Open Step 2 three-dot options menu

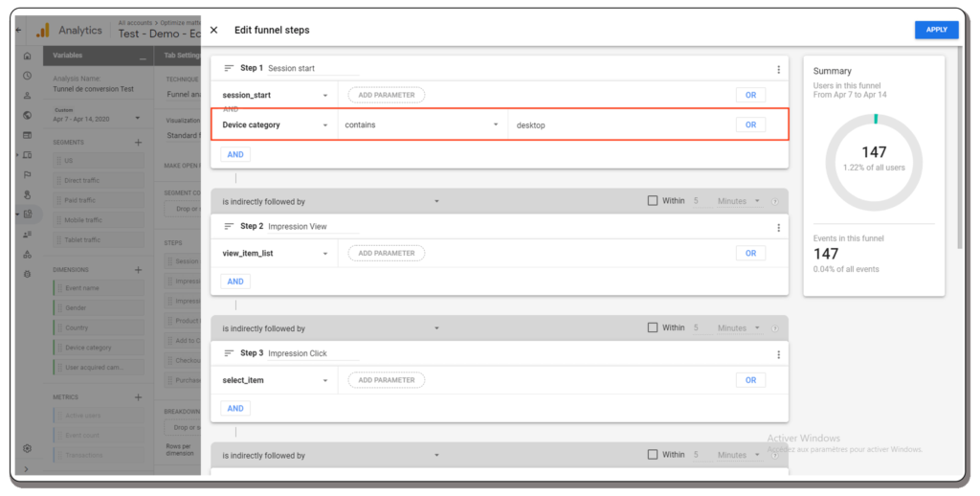[779, 227]
